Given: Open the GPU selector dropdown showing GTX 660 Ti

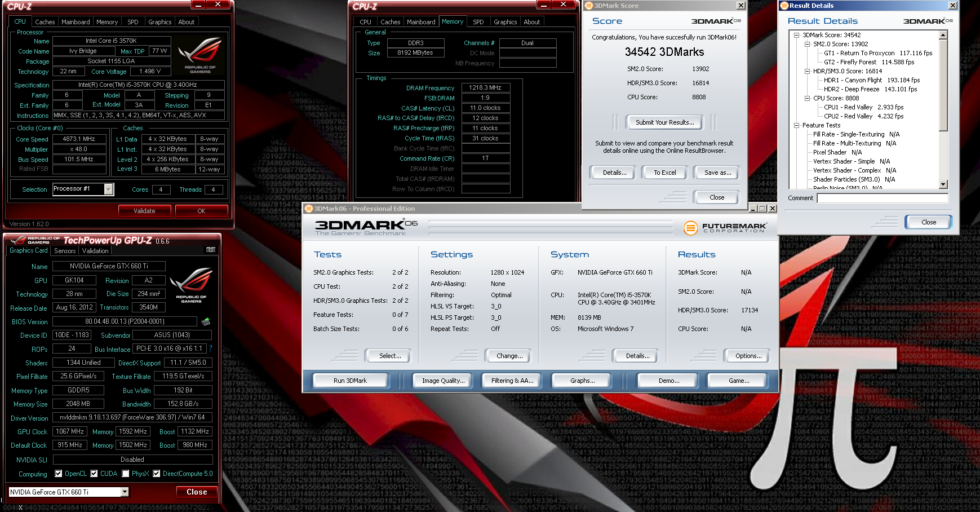Looking at the screenshot, I should pyautogui.click(x=125, y=492).
